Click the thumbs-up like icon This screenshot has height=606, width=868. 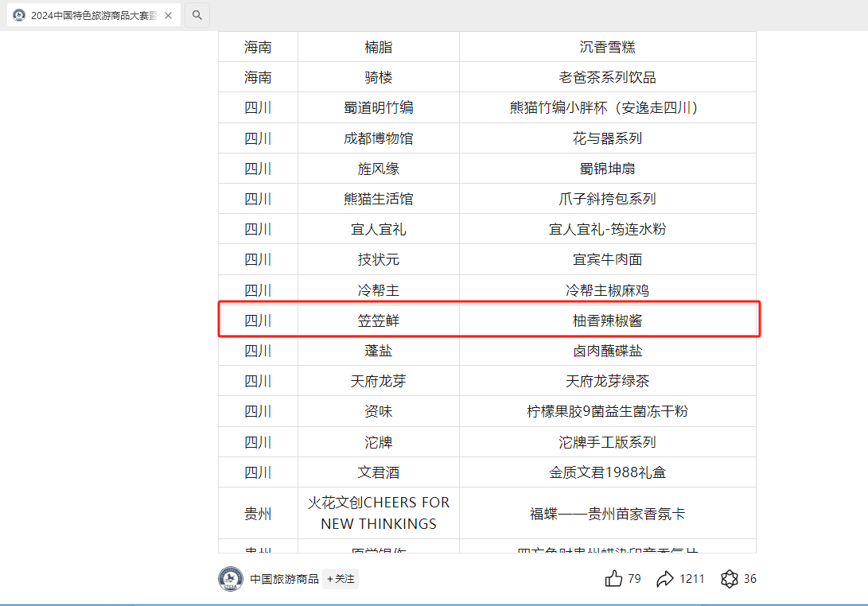[613, 579]
